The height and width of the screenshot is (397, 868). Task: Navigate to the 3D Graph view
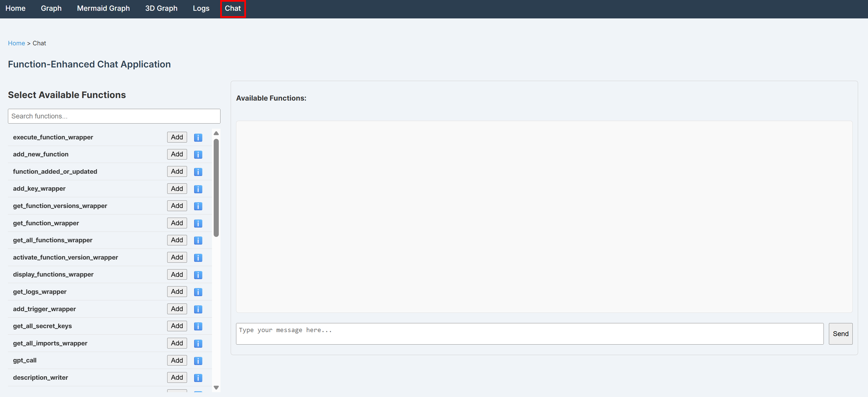point(161,9)
